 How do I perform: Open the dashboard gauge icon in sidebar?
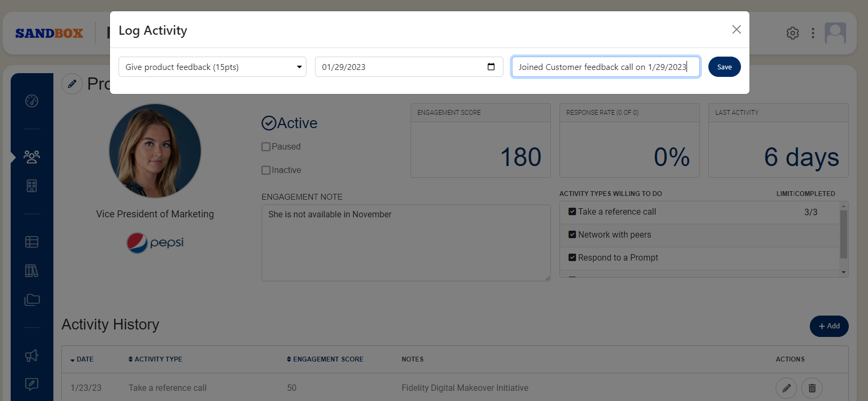[31, 101]
